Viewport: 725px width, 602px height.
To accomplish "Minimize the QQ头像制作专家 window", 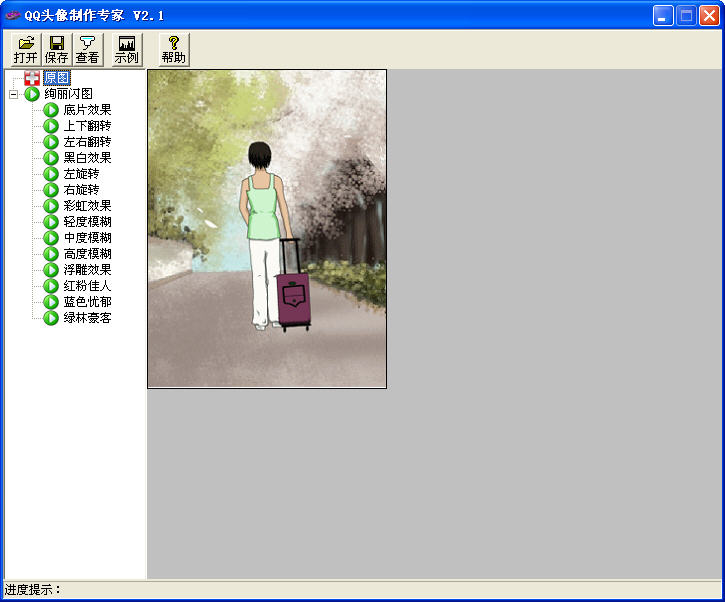I will coord(663,16).
